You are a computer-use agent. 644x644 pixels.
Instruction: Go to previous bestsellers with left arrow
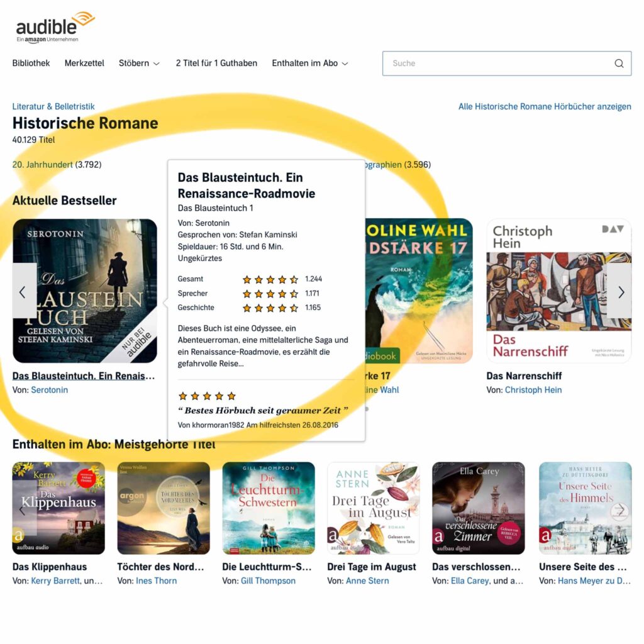tap(24, 292)
